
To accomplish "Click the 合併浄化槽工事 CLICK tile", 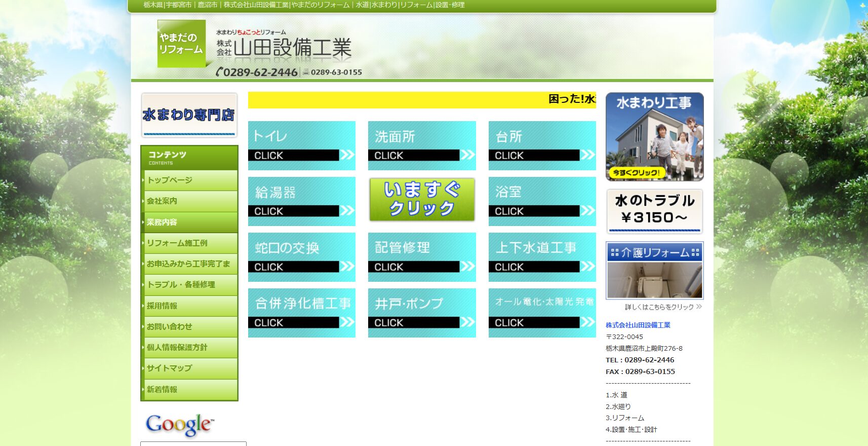I will pos(302,313).
